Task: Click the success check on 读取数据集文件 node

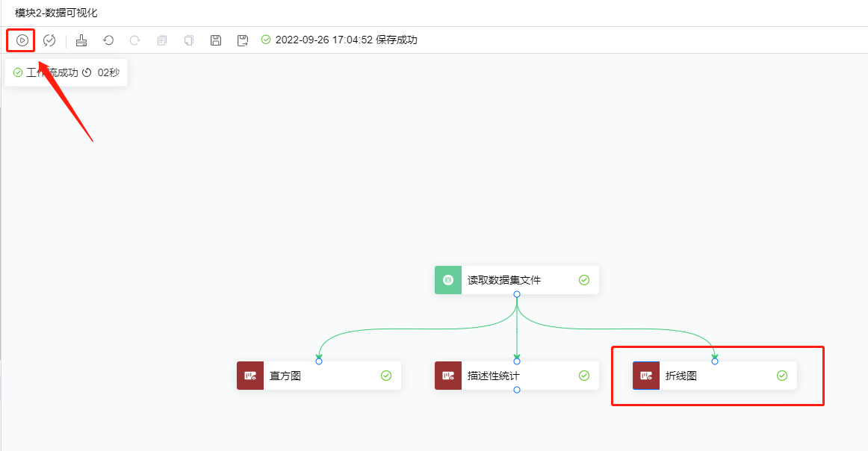Action: (x=584, y=280)
